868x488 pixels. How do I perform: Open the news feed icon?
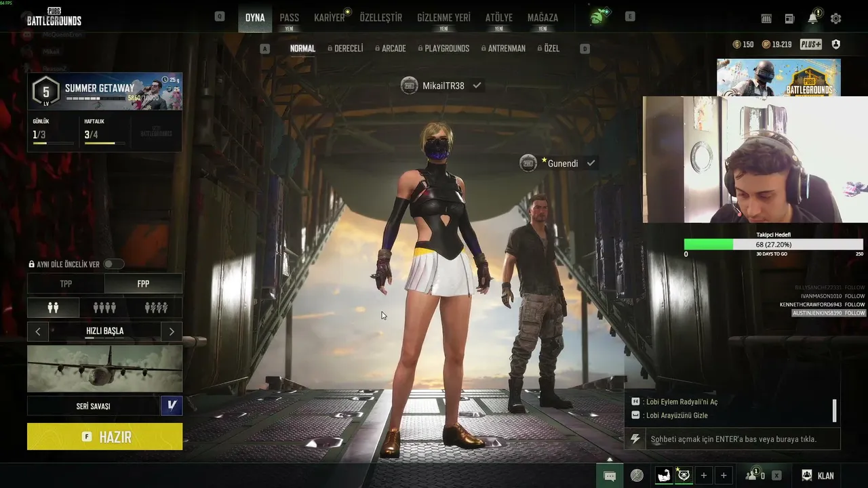[789, 19]
